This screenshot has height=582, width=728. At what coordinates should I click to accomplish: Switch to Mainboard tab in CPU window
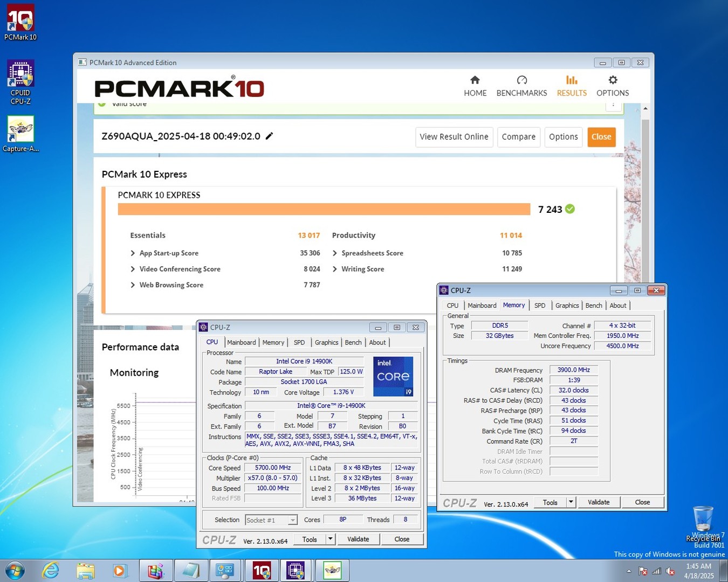click(242, 342)
